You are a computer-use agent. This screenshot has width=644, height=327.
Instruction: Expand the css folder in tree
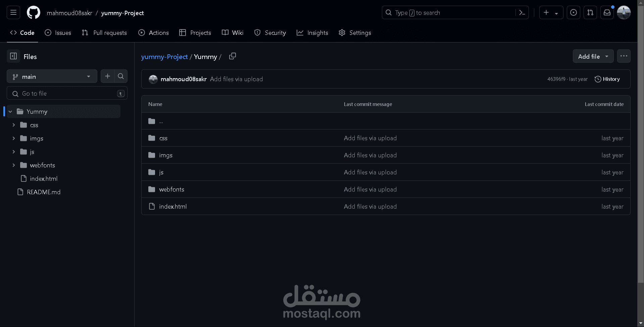click(x=14, y=125)
